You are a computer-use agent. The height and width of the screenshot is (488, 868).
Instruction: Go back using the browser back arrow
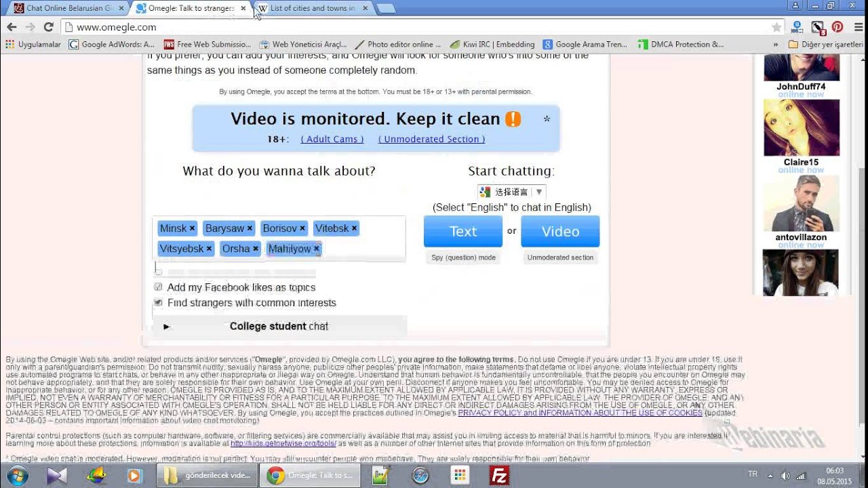click(x=12, y=27)
